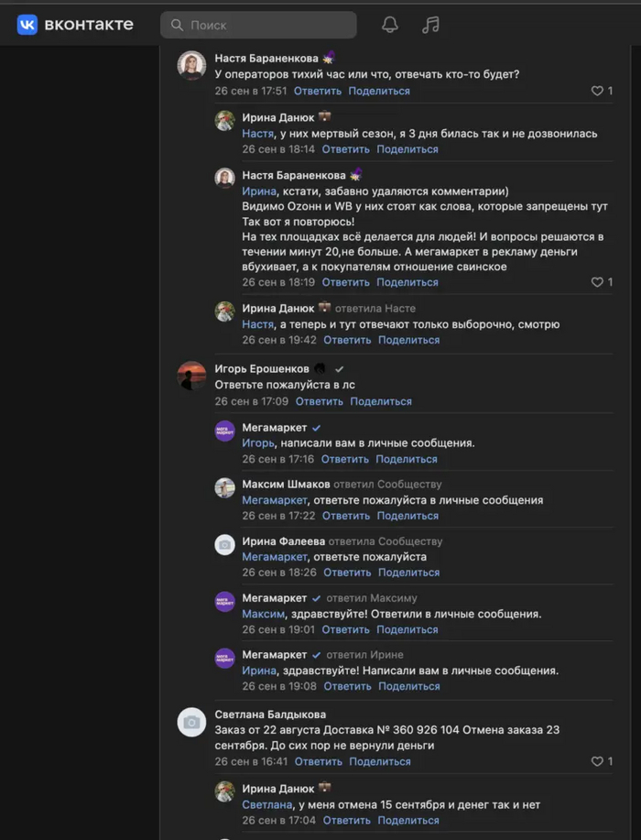Viewport: 641px width, 840px height.
Task: Open the notifications bell
Action: [x=390, y=25]
